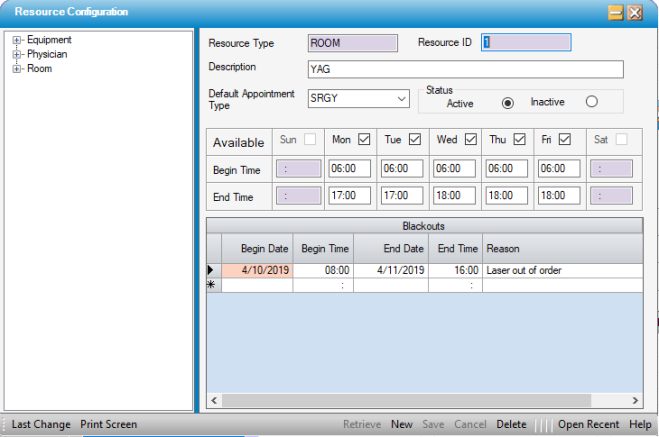The width and height of the screenshot is (659, 437).
Task: Expand the Equipment tree node
Action: pos(17,41)
